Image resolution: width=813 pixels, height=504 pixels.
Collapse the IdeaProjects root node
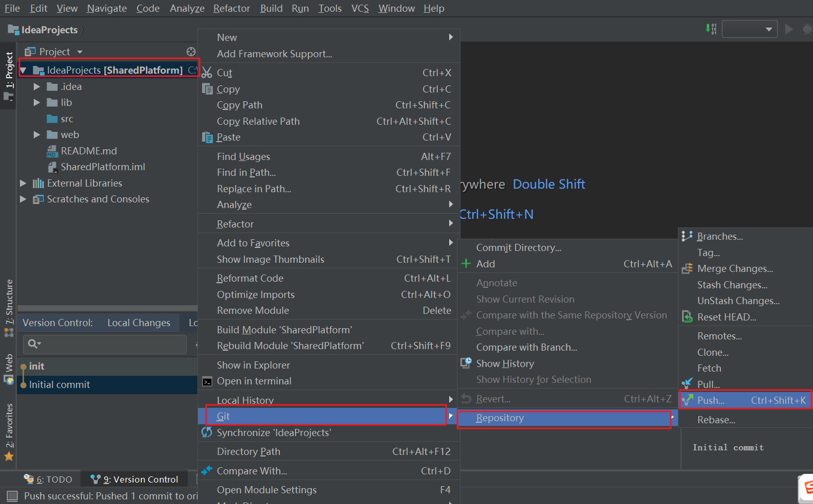click(x=23, y=71)
